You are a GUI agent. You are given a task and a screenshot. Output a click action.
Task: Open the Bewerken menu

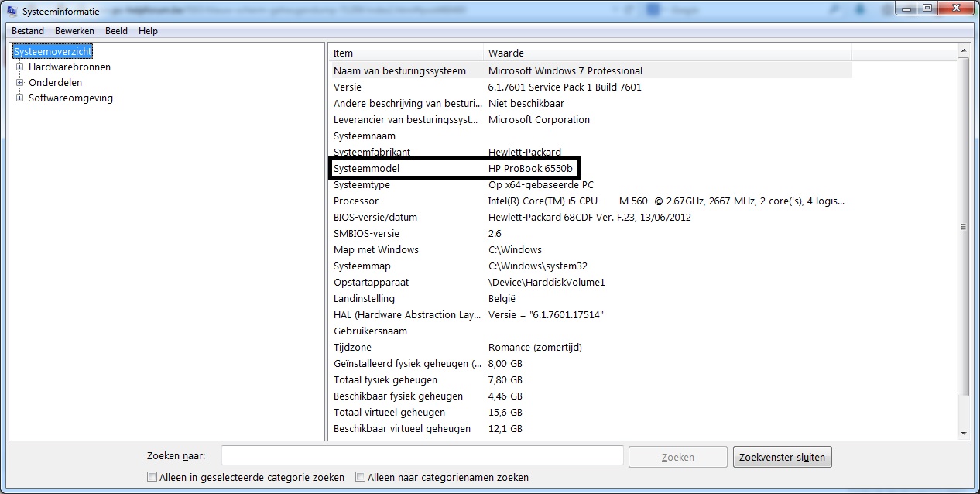74,31
